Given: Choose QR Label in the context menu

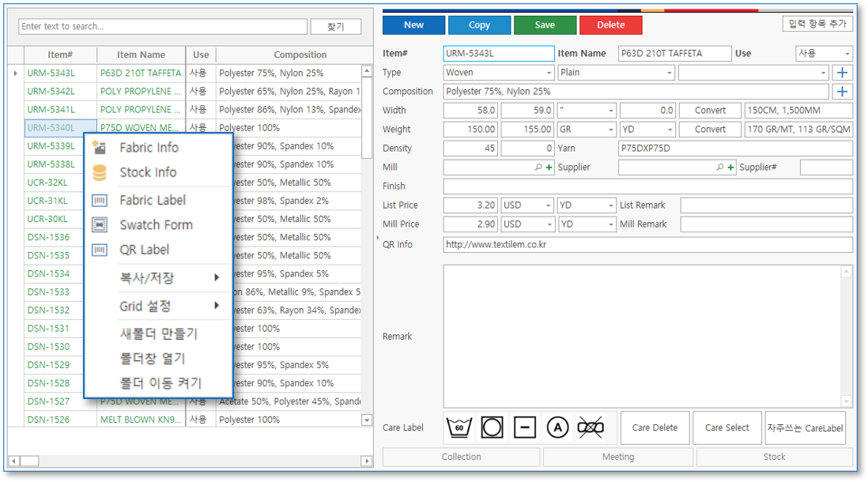Looking at the screenshot, I should 144,250.
